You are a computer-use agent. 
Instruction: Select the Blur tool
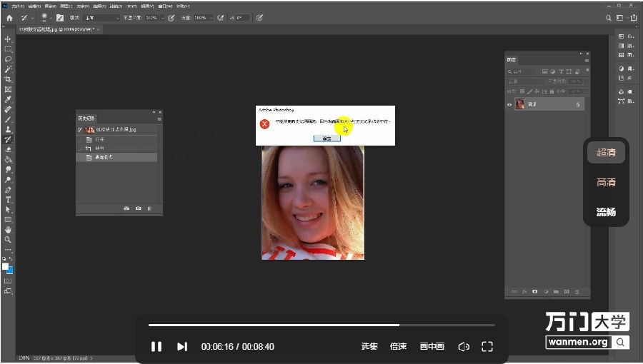[8, 170]
